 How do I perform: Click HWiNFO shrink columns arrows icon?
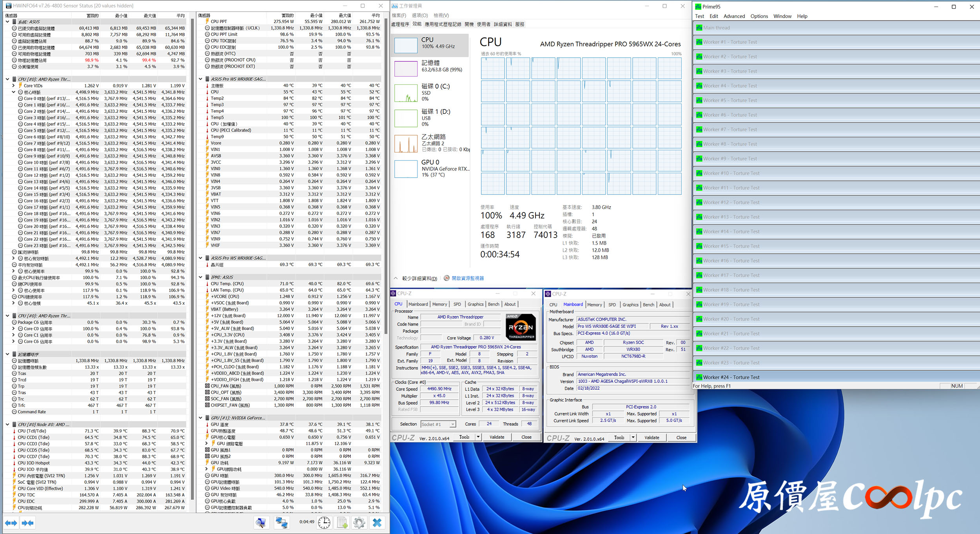tap(27, 523)
